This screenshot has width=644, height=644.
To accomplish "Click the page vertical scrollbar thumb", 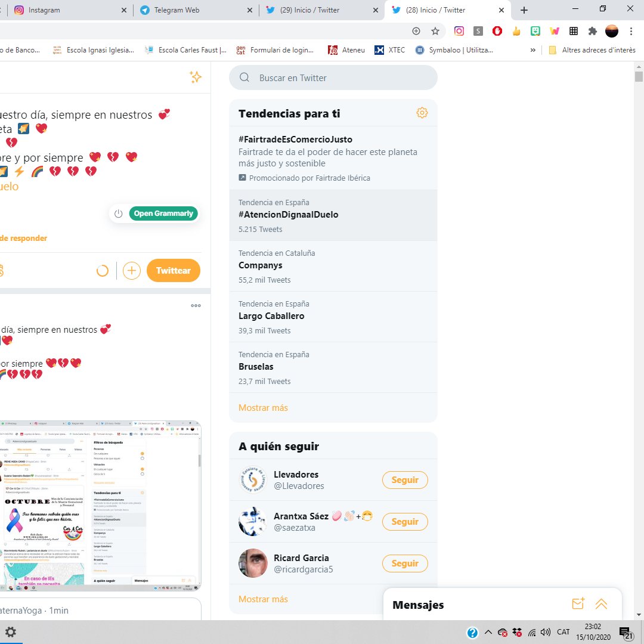I will [x=639, y=77].
